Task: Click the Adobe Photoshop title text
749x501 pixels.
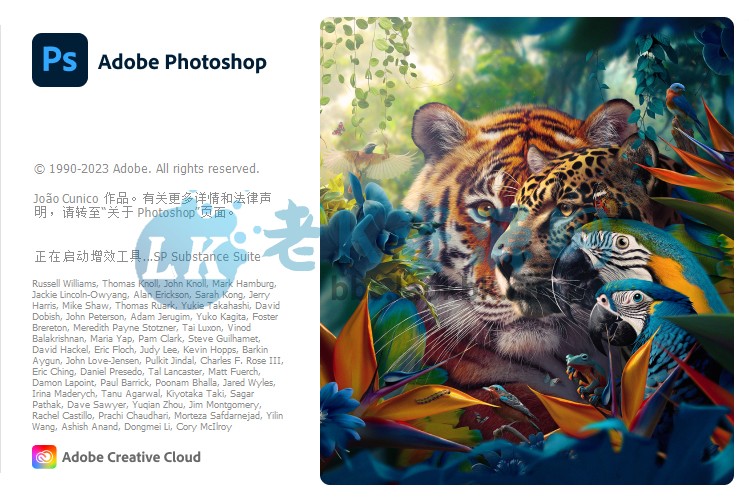Action: (182, 62)
